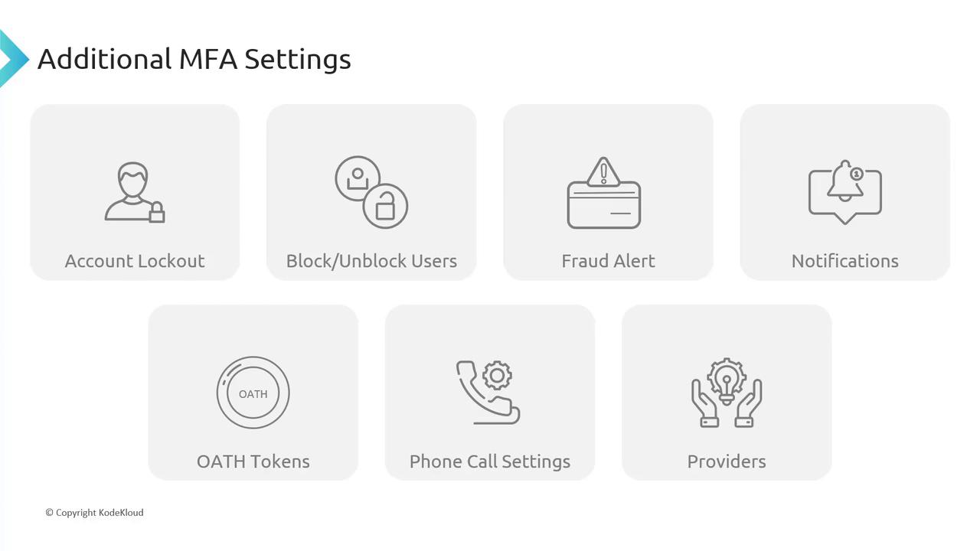Click the warning triangle on Fraud Alert

(604, 172)
